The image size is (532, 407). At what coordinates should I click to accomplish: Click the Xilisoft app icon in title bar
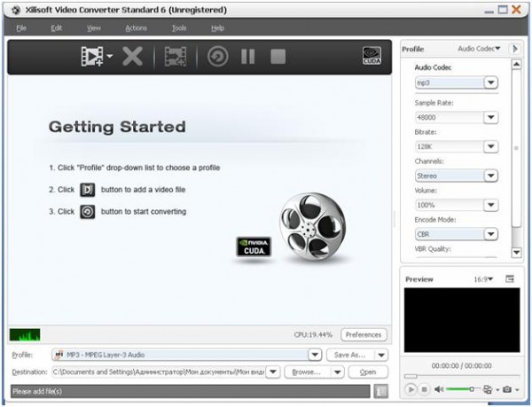(x=16, y=10)
